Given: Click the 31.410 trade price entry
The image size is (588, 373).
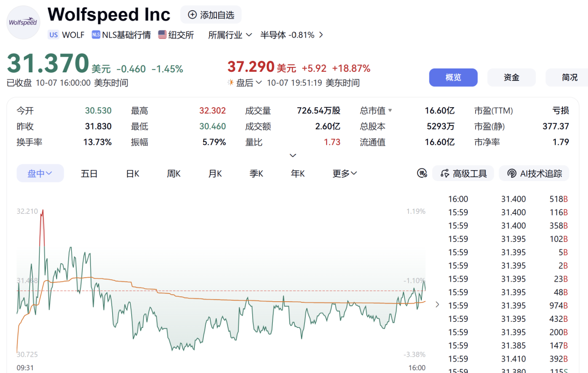Looking at the screenshot, I should point(513,359).
